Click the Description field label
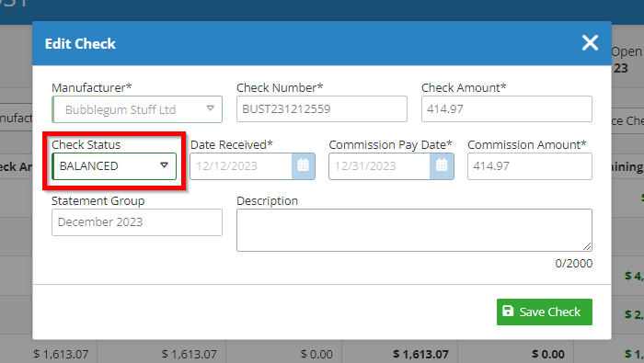The image size is (644, 363). click(267, 201)
